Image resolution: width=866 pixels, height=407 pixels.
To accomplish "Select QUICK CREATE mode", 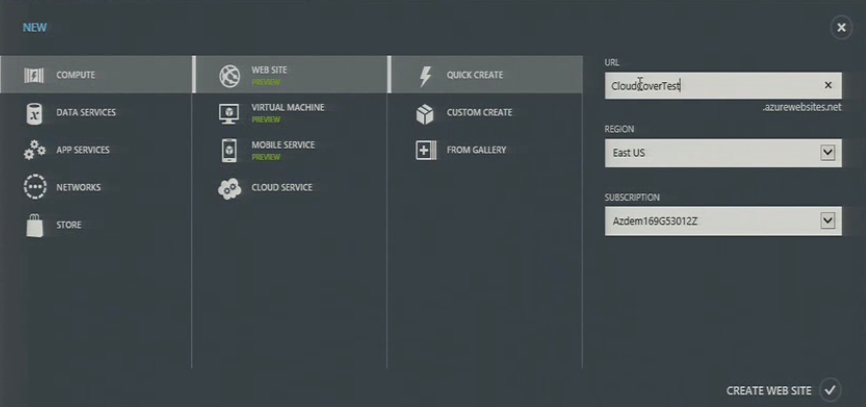I will coord(485,75).
